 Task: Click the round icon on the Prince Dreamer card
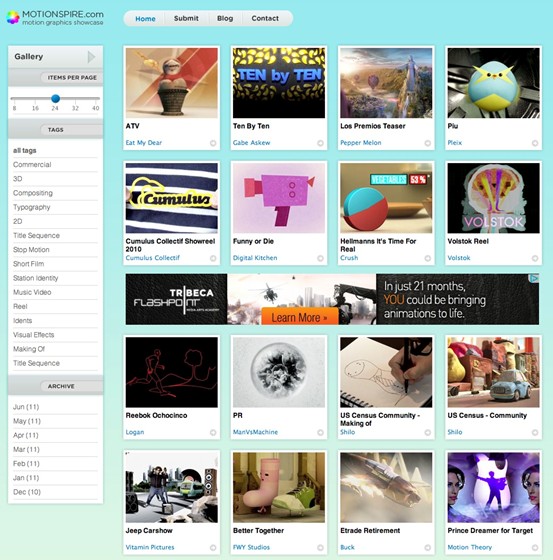coord(535,548)
